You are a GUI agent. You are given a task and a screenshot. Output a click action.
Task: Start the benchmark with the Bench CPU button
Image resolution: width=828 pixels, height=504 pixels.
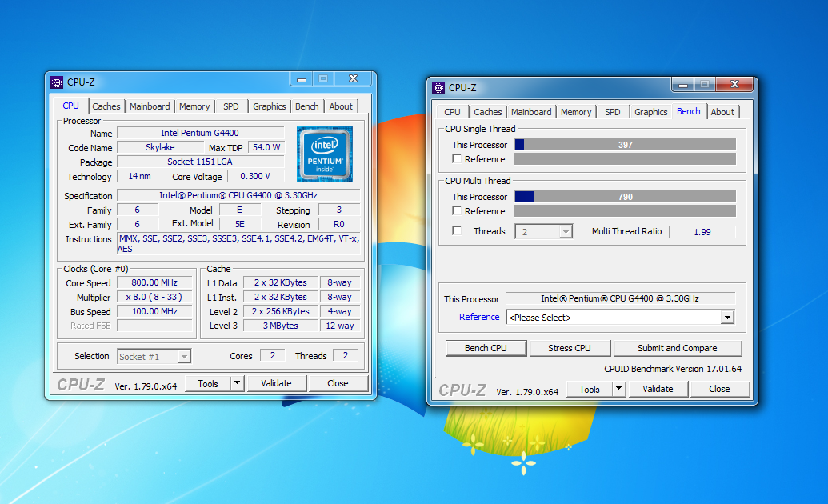pyautogui.click(x=486, y=348)
